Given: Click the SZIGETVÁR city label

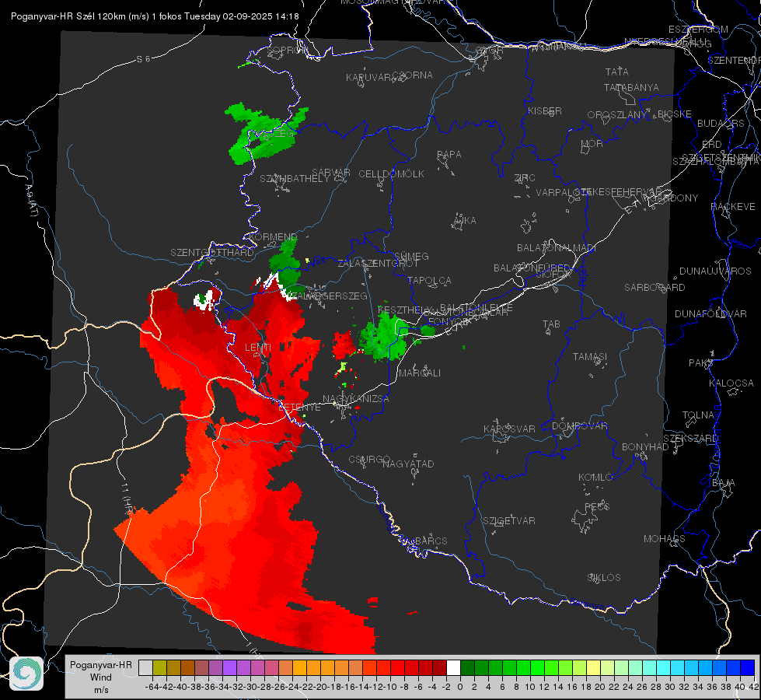Looking at the screenshot, I should pyautogui.click(x=509, y=521).
